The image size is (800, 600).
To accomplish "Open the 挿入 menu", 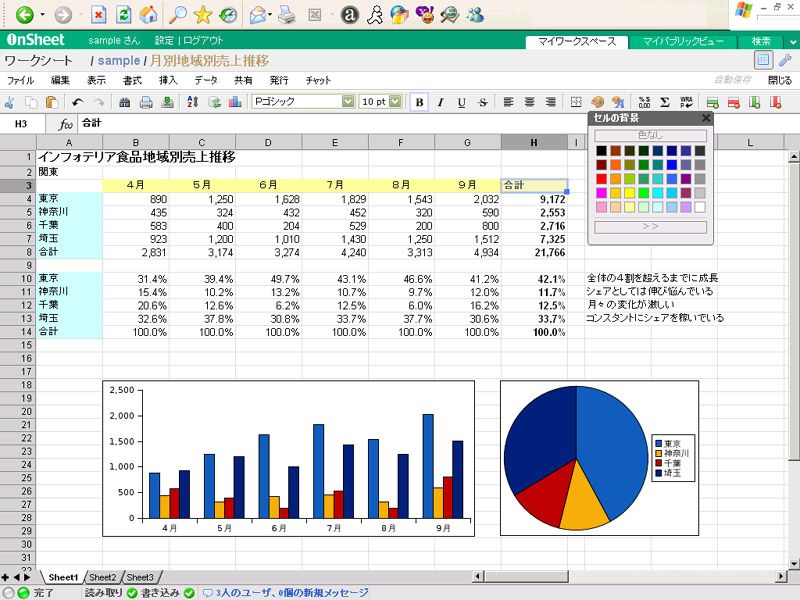I will tap(168, 81).
